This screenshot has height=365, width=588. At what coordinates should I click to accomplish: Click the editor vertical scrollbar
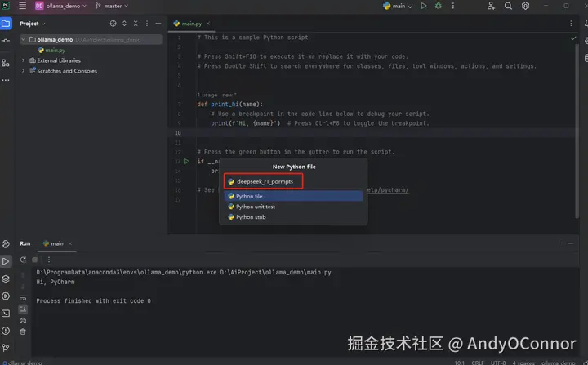click(x=577, y=131)
